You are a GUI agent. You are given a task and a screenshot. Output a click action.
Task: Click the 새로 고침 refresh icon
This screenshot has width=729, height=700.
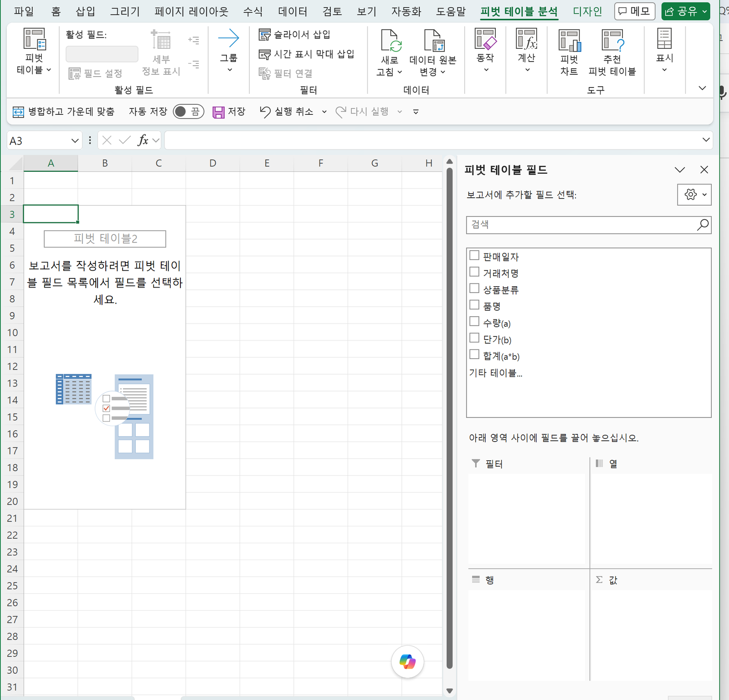tap(390, 40)
